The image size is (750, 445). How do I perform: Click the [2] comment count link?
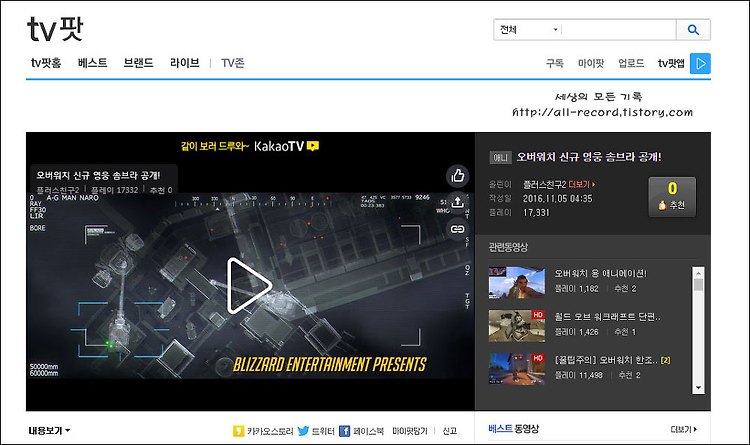click(x=665, y=360)
